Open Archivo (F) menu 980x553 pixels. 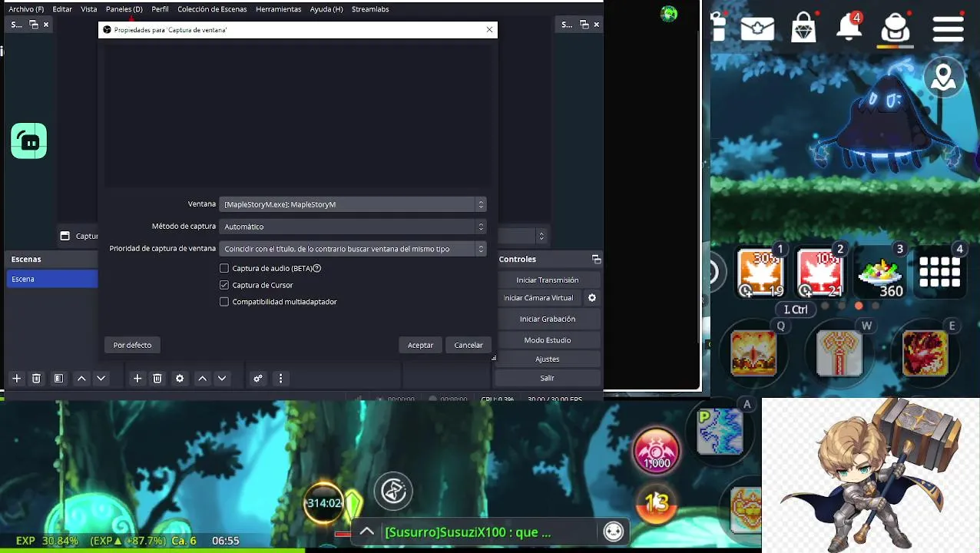pyautogui.click(x=26, y=9)
